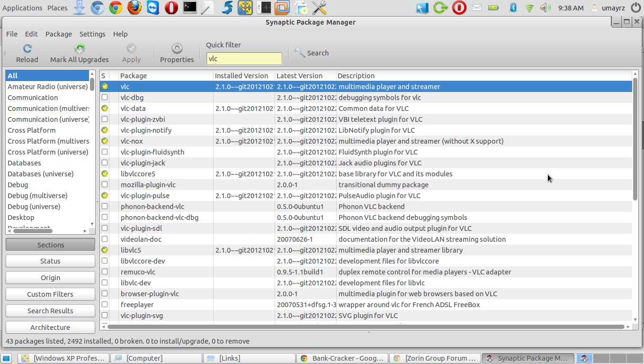The width and height of the screenshot is (644, 364).
Task: Open the Terminal launcher in the panel
Action: (x=190, y=8)
